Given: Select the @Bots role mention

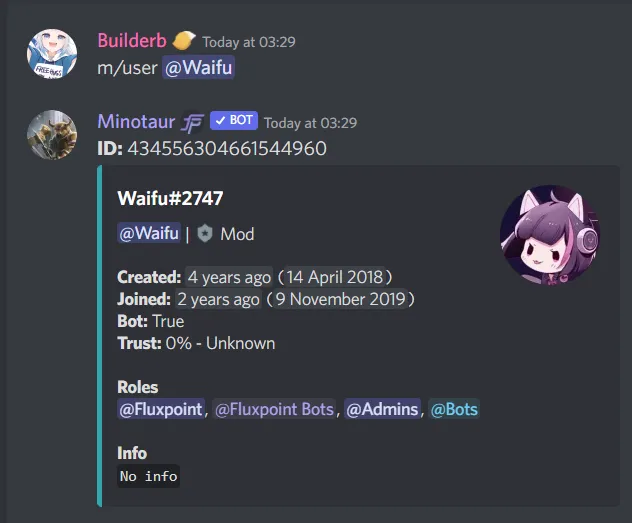Looking at the screenshot, I should [454, 409].
